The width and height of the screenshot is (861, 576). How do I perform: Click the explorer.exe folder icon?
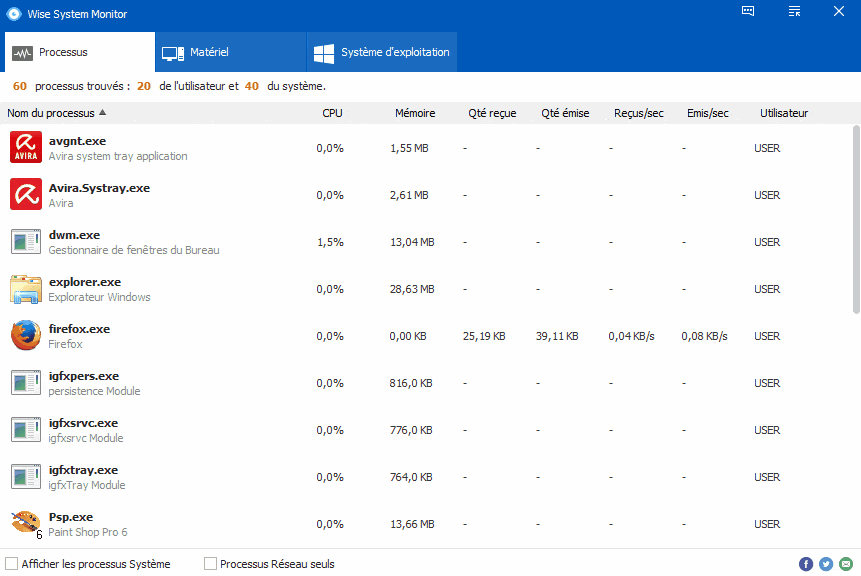click(x=26, y=289)
